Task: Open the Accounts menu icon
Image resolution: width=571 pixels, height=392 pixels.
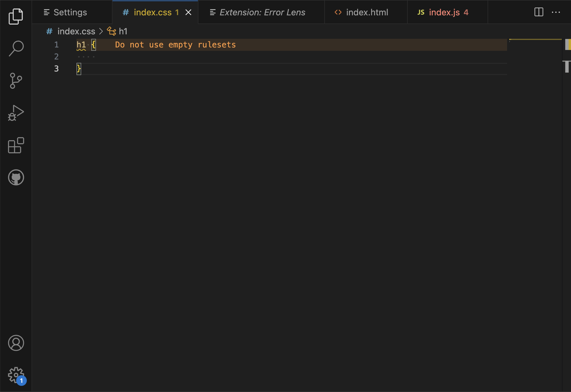Action: (x=16, y=343)
